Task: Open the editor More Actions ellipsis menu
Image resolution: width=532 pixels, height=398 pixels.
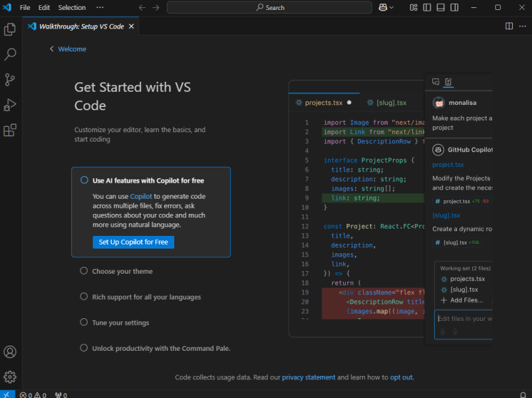Action: point(523,25)
